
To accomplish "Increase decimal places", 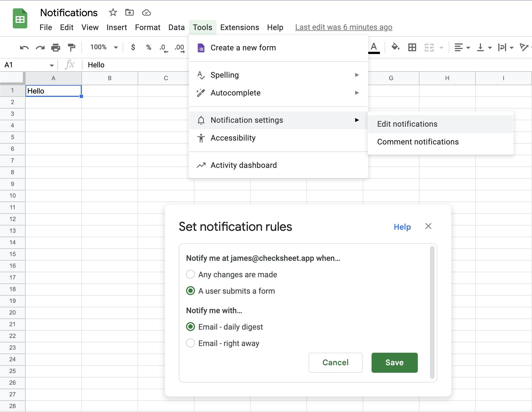I will (180, 48).
